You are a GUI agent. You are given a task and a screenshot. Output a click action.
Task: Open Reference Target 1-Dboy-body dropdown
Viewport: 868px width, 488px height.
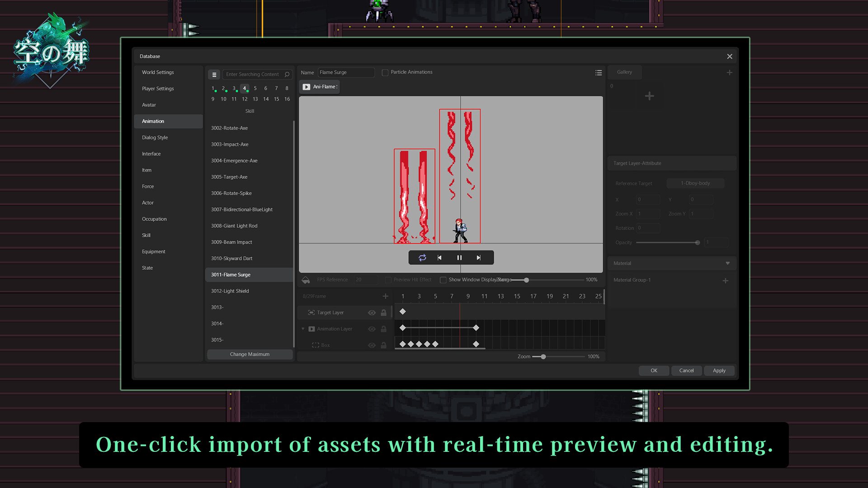click(x=695, y=183)
